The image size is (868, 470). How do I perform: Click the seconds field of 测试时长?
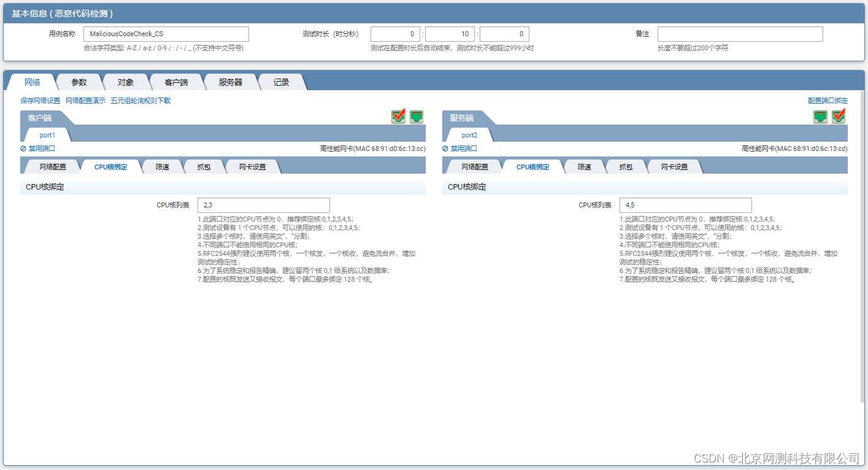click(x=504, y=34)
